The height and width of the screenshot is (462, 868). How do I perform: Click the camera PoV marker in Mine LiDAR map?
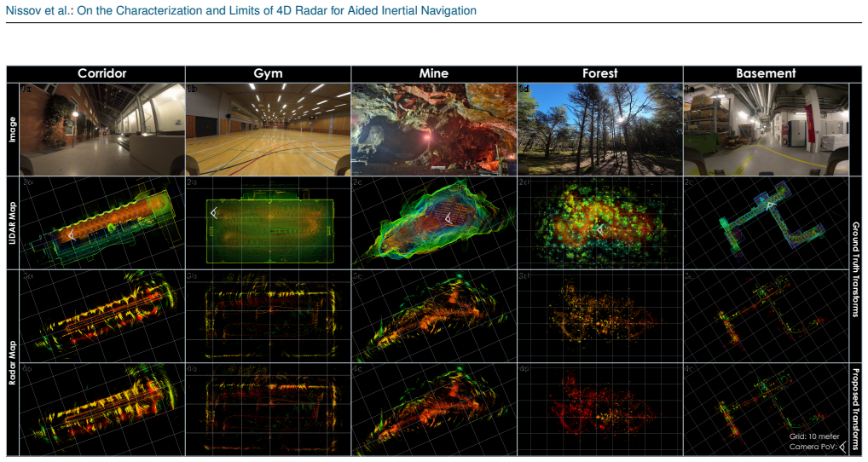pos(449,220)
